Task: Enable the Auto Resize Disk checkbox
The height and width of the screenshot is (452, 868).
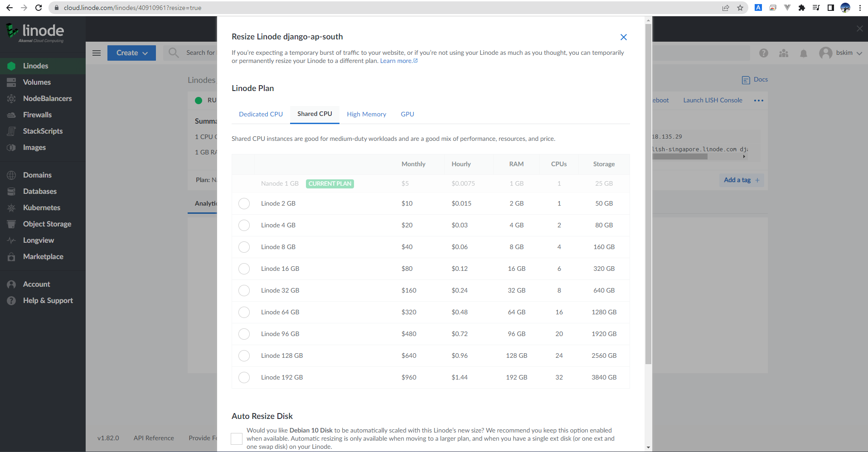Action: click(x=237, y=438)
